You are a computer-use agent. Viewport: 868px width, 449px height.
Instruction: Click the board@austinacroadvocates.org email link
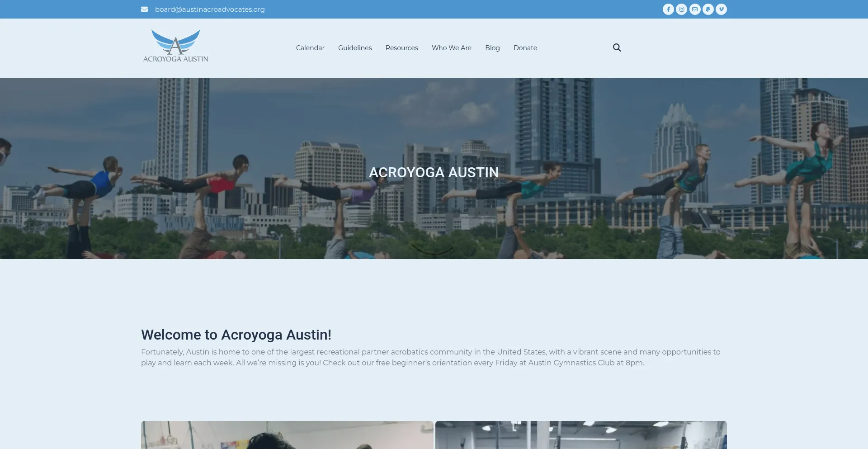pos(210,9)
